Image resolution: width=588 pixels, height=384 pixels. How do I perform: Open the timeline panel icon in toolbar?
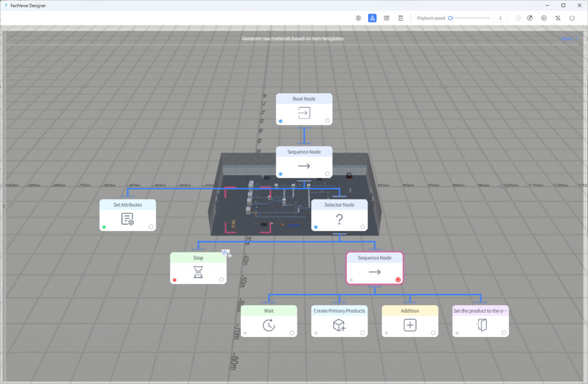point(386,18)
